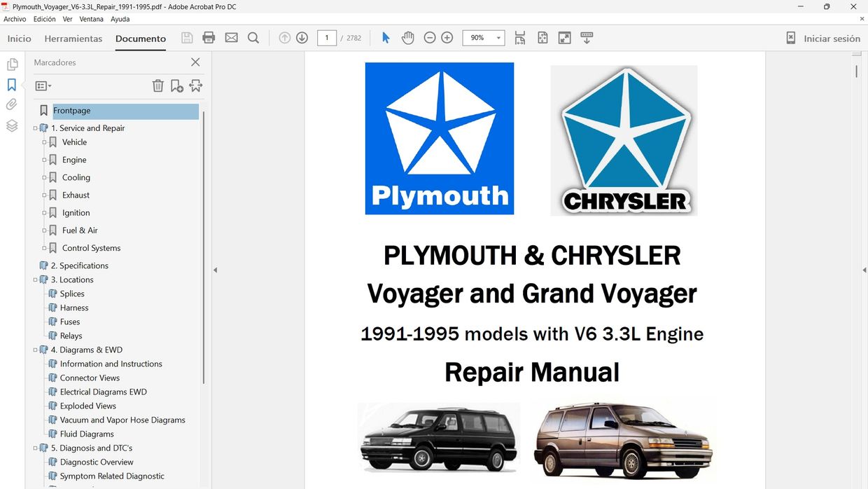
Task: Go to next page arrow
Action: 302,38
